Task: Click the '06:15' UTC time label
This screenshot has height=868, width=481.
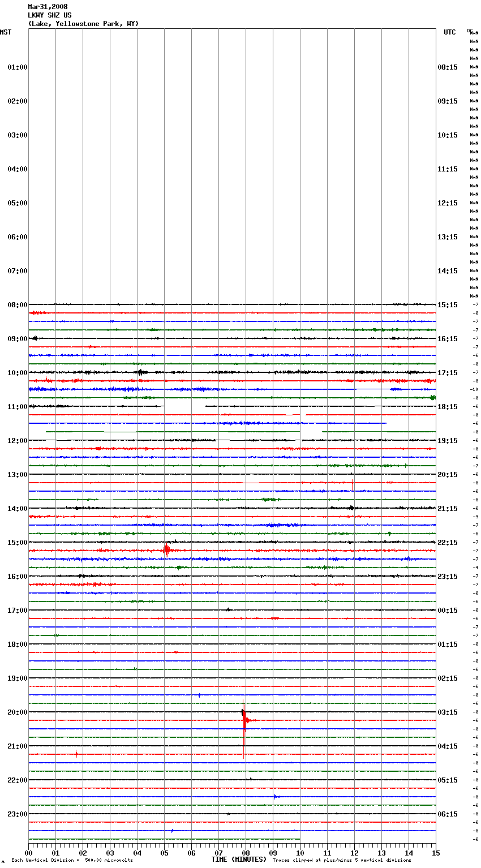Action: pos(448,814)
